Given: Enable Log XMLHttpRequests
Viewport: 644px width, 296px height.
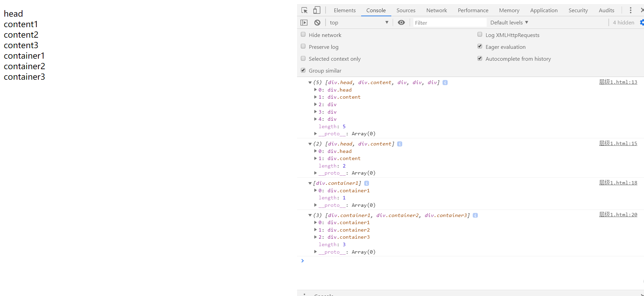Looking at the screenshot, I should [x=480, y=35].
